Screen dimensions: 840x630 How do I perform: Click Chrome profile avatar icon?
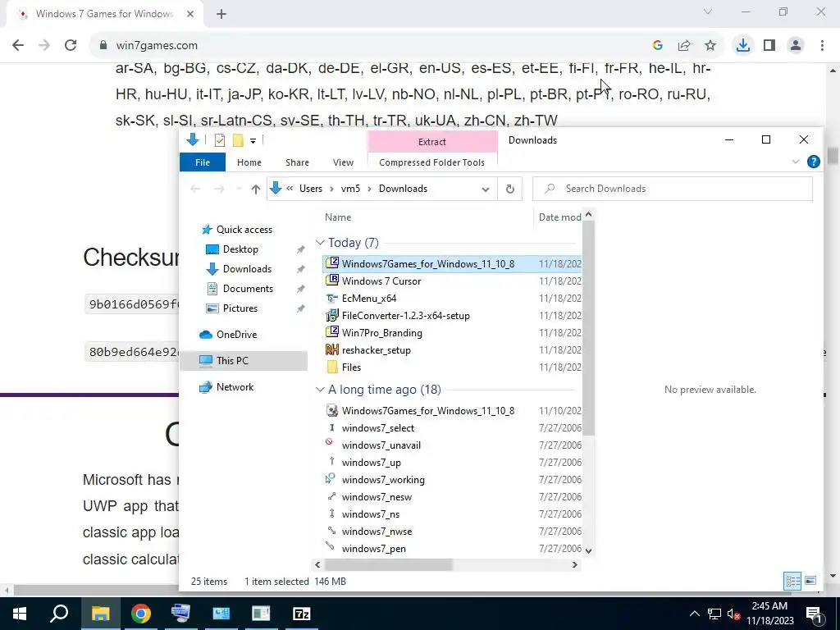(796, 46)
